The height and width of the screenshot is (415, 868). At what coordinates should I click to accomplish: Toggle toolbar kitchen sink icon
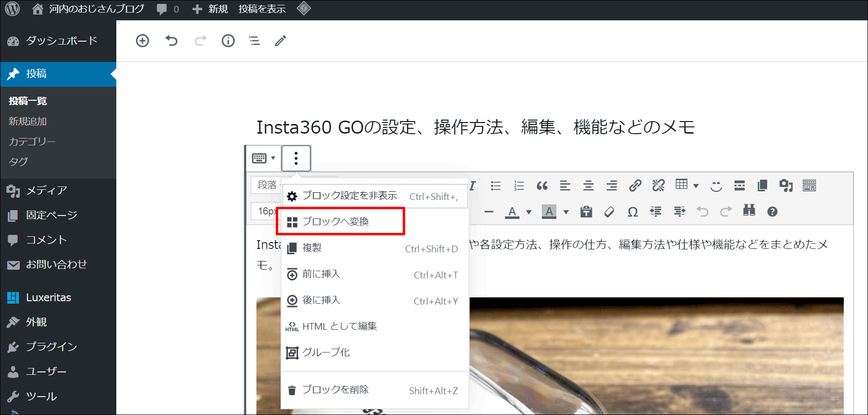[809, 185]
